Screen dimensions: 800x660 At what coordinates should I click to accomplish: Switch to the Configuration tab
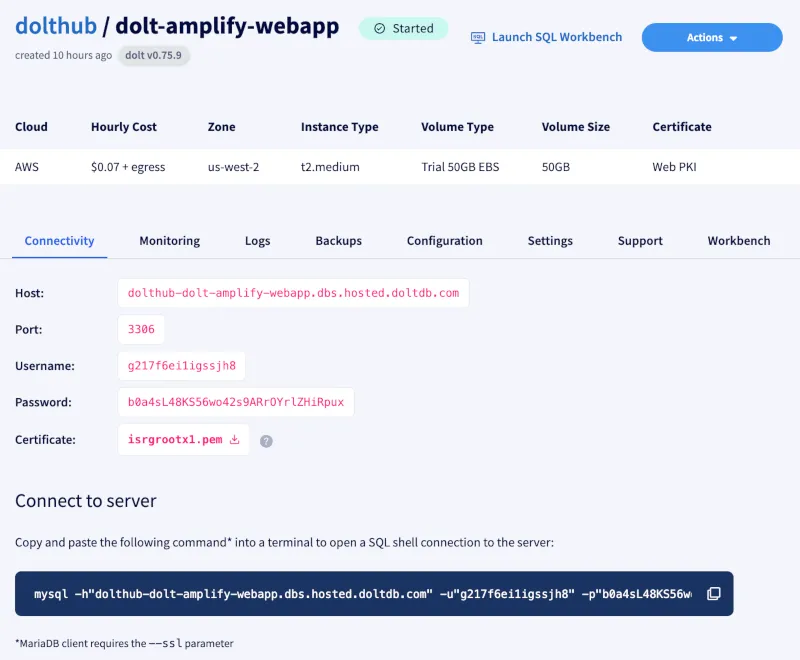pos(444,240)
